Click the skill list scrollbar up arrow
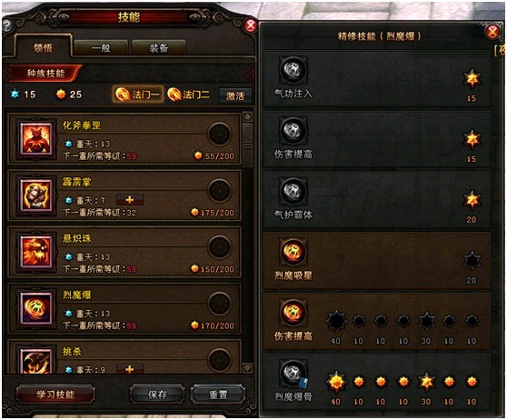Viewport: 507px width, 420px height. [248, 116]
